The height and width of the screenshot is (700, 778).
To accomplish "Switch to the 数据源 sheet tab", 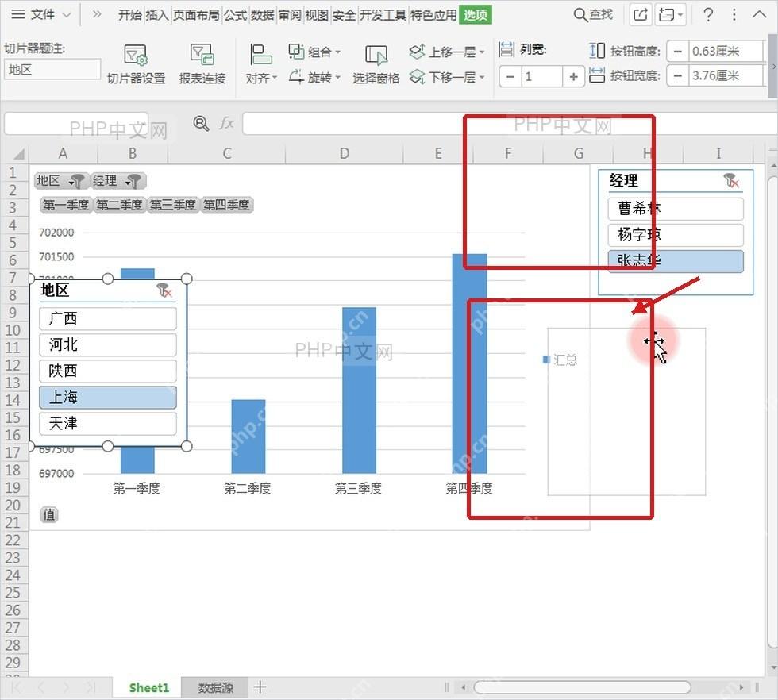I will [215, 687].
